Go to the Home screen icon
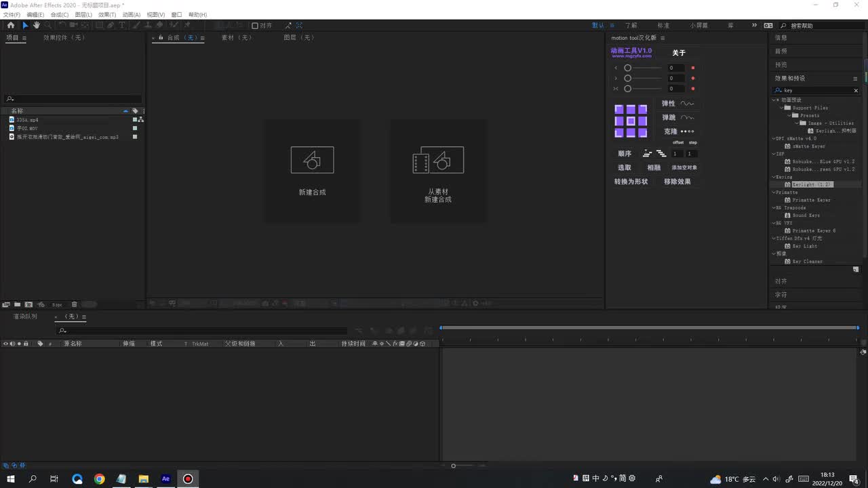Image resolution: width=868 pixels, height=488 pixels. tap(11, 25)
